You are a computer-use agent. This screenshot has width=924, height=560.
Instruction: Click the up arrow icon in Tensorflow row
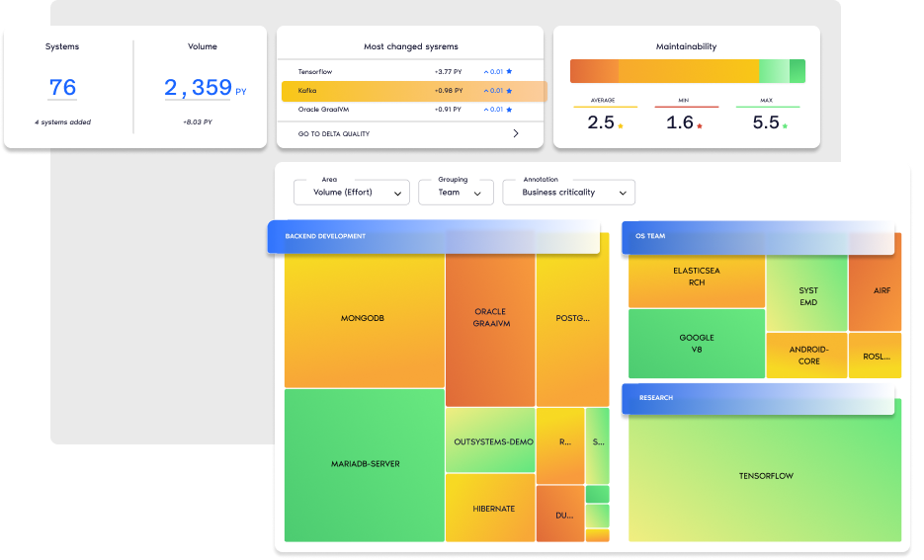pyautogui.click(x=486, y=72)
